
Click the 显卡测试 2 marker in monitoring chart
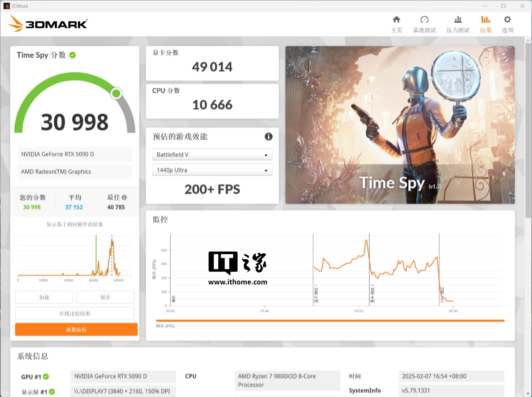[x=372, y=293]
